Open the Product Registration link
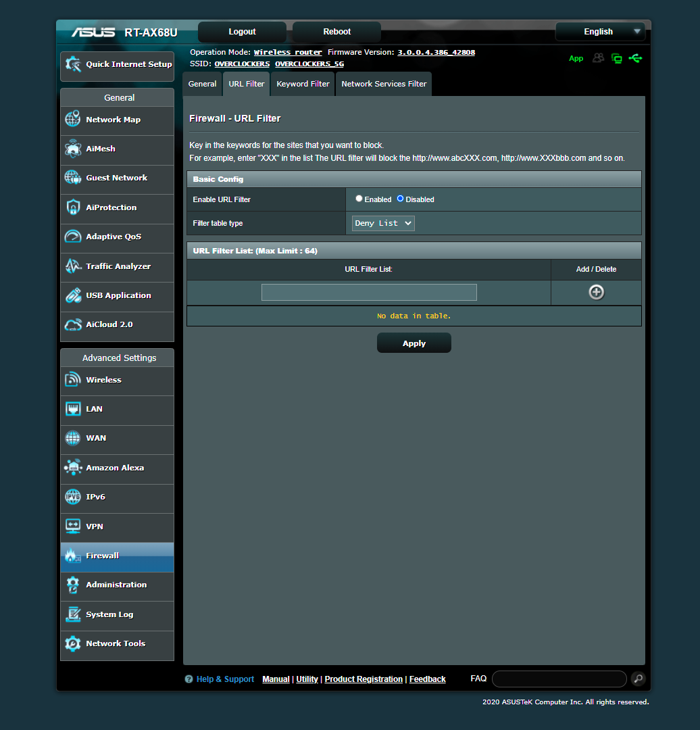700x730 pixels. [364, 679]
